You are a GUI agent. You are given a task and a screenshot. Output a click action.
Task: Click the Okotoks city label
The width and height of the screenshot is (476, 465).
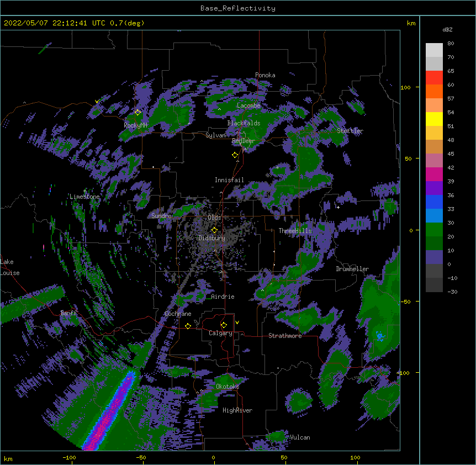click(228, 387)
